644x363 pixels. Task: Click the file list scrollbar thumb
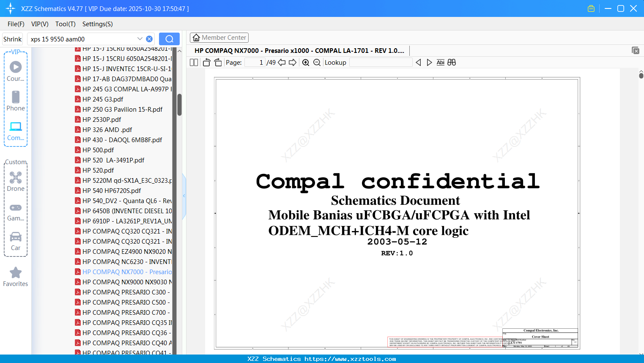pos(179,104)
